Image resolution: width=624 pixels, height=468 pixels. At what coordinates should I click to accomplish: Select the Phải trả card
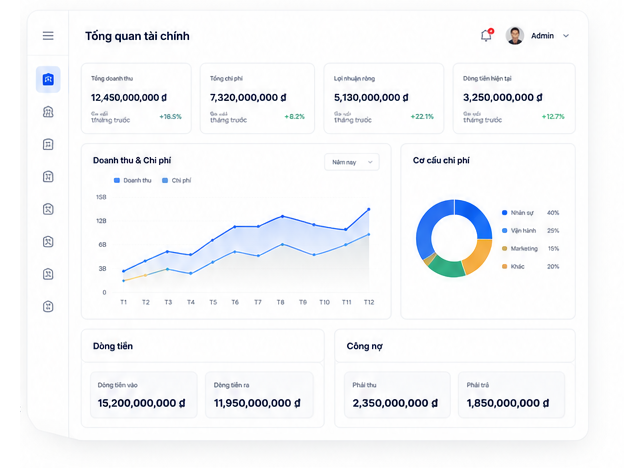[511, 395]
